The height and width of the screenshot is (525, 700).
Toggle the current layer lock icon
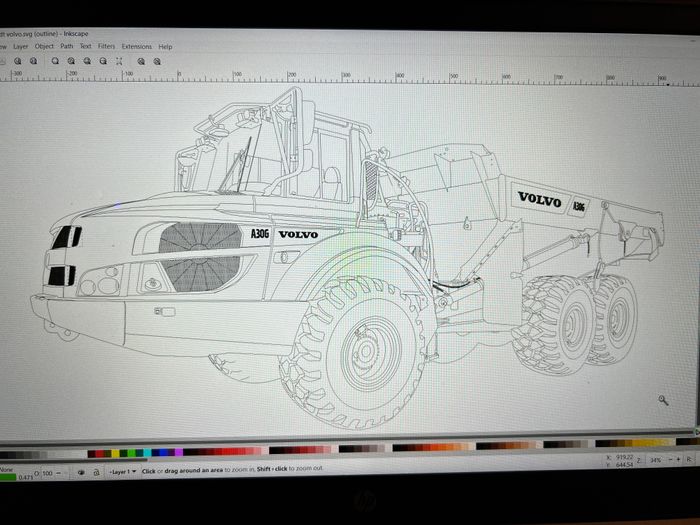tap(96, 472)
